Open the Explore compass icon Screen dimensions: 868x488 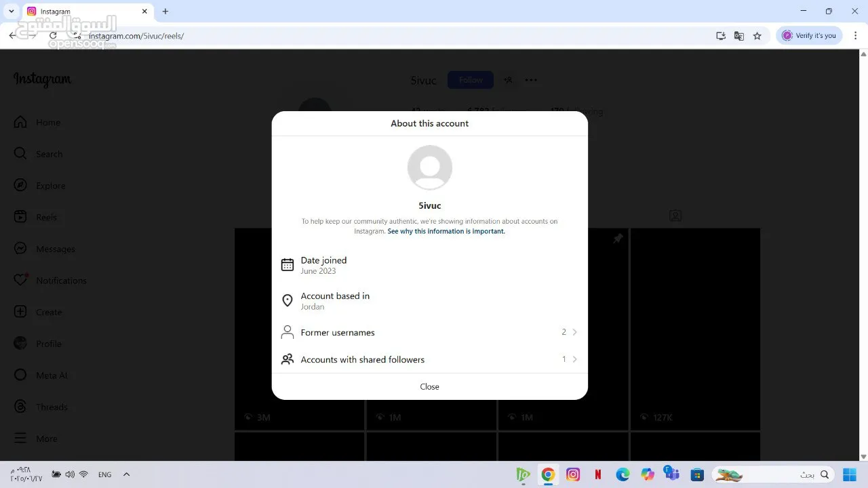(21, 186)
